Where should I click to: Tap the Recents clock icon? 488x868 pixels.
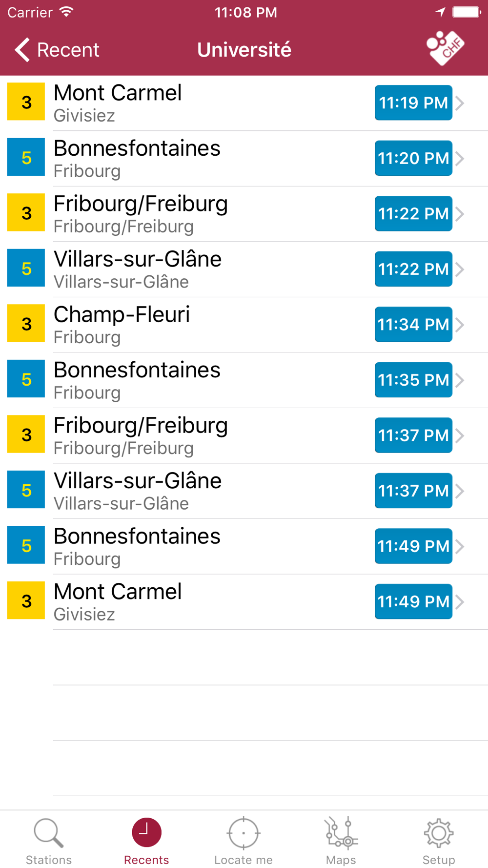[146, 833]
